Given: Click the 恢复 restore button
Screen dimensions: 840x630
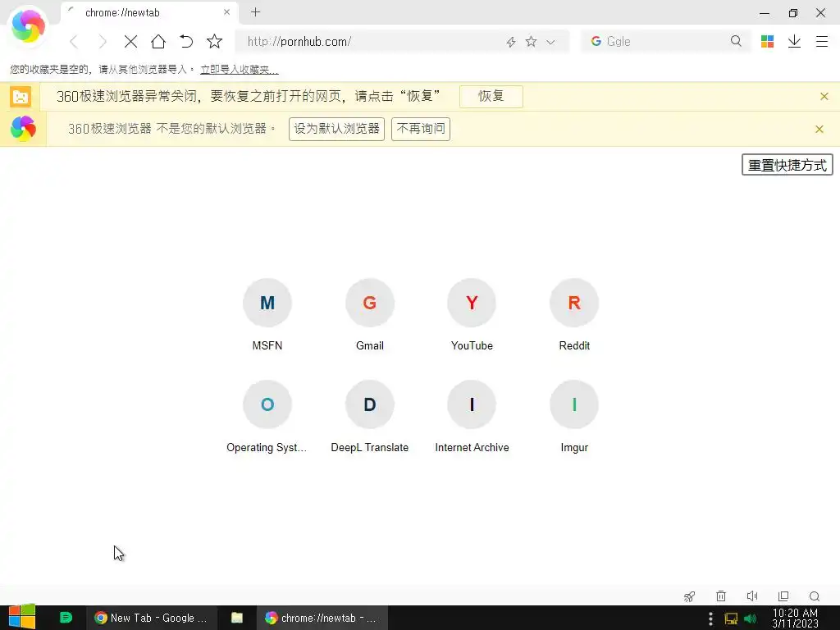Looking at the screenshot, I should click(x=491, y=97).
